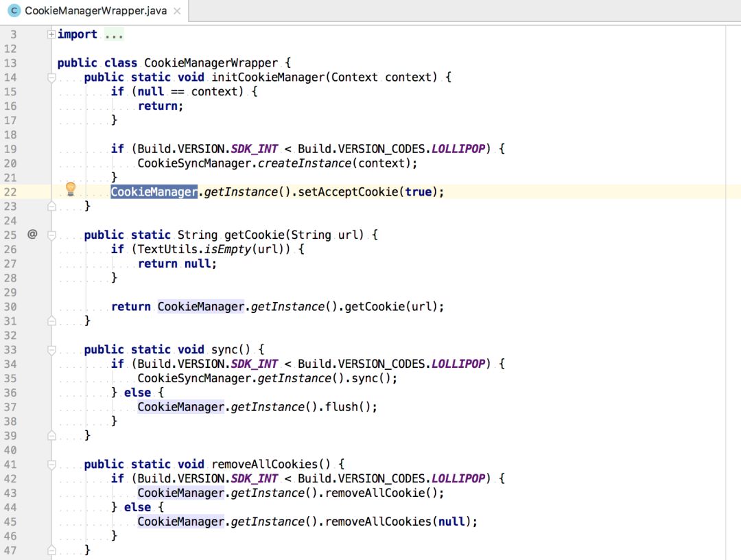Click the folded import ellipsis placeholder
Screen dimensions: 741x560
pos(114,34)
